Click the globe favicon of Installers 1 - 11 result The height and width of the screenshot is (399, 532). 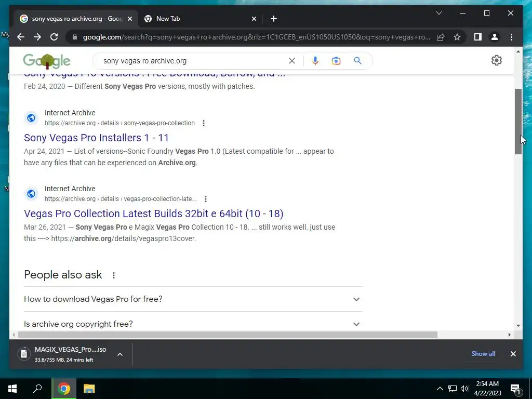click(31, 118)
